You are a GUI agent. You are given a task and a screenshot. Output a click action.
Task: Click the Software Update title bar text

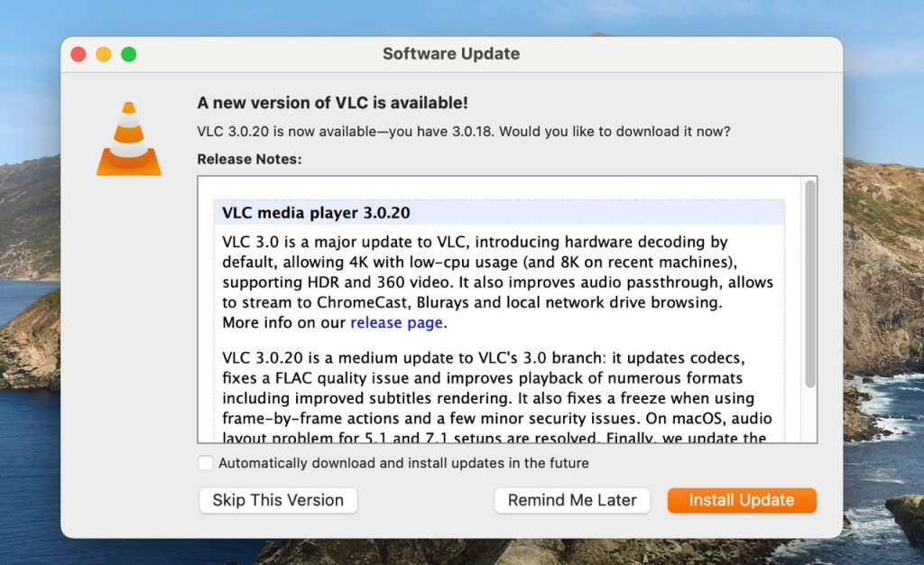(x=450, y=54)
